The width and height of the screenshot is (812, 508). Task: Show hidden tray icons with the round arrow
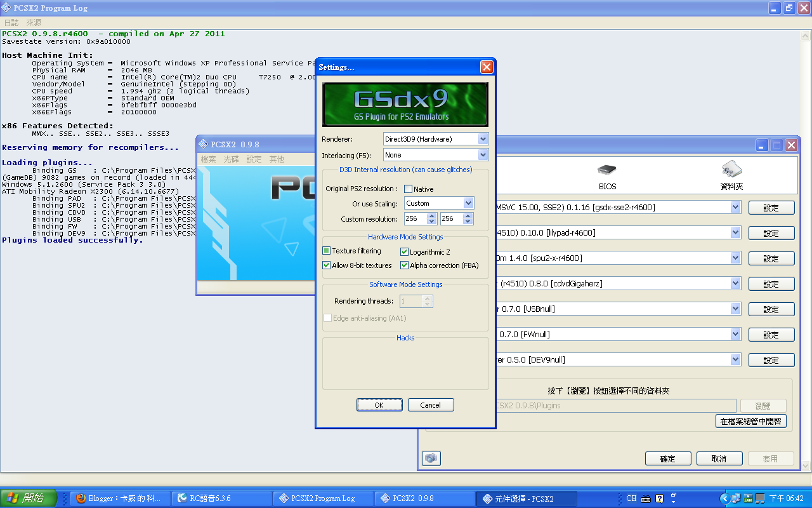click(x=726, y=498)
